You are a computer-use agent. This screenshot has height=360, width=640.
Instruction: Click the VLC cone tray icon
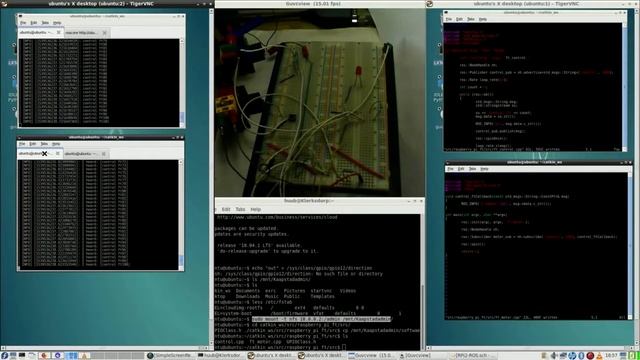coord(599,356)
